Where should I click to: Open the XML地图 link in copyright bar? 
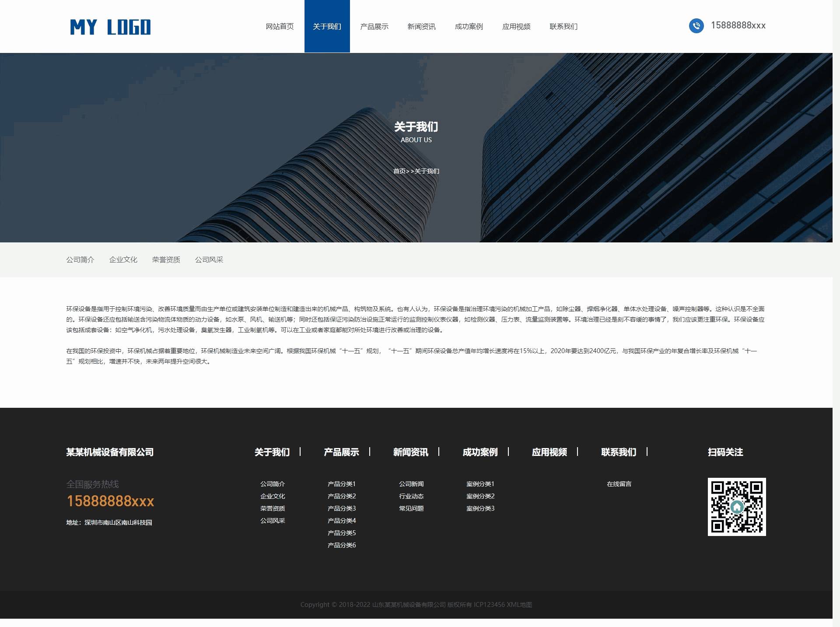point(519,605)
